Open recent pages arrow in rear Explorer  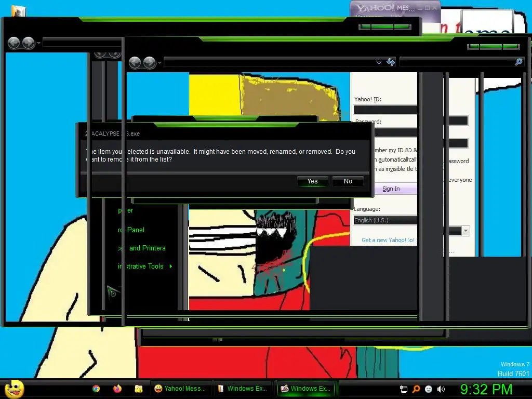[38, 43]
